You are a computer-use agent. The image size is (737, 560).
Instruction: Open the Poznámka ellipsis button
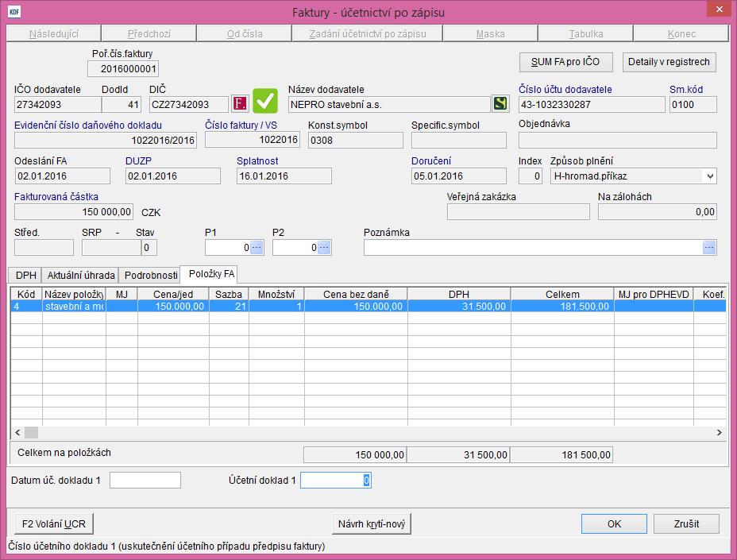click(x=708, y=247)
